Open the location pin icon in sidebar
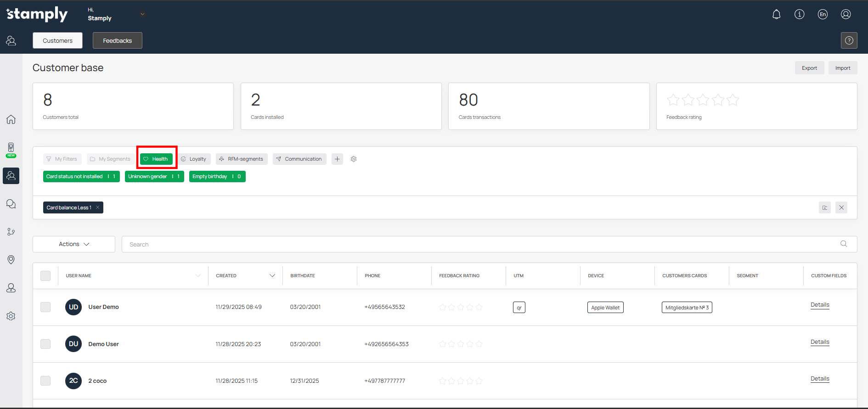 coord(11,260)
